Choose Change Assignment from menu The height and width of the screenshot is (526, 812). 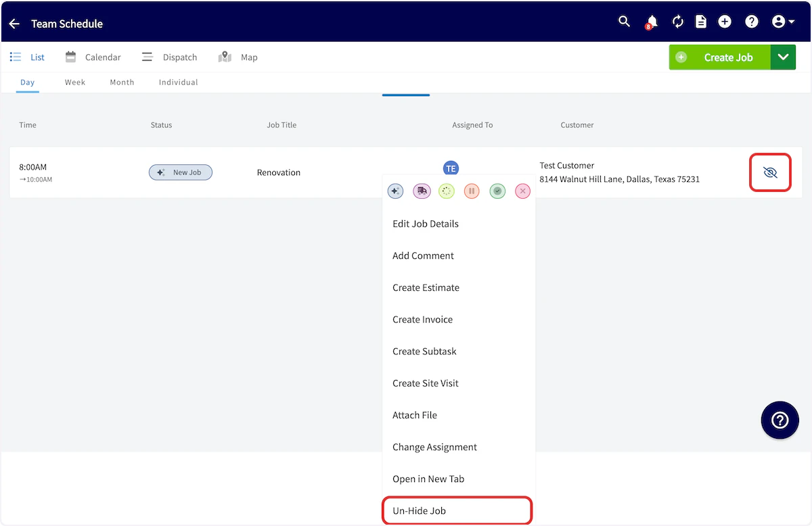(x=459, y=447)
